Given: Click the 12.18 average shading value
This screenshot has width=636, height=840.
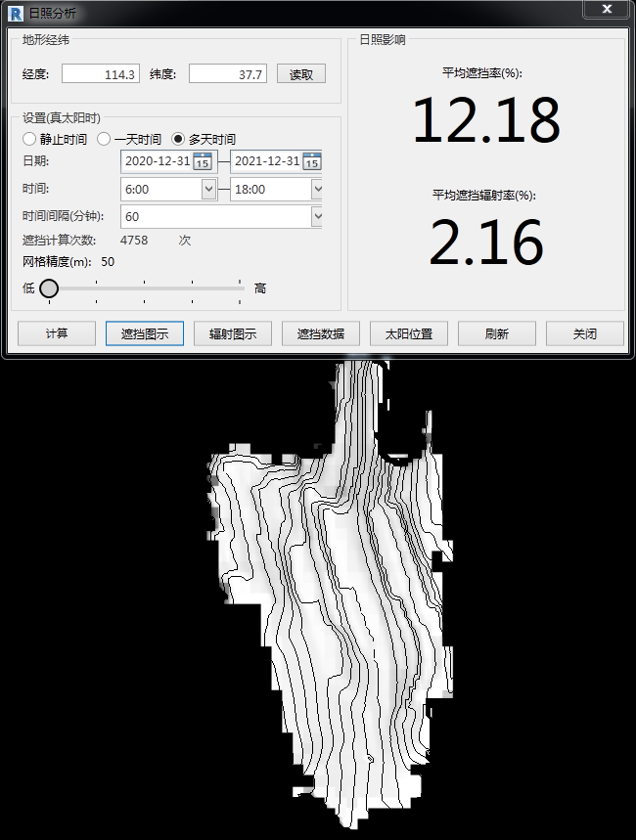Looking at the screenshot, I should point(486,120).
